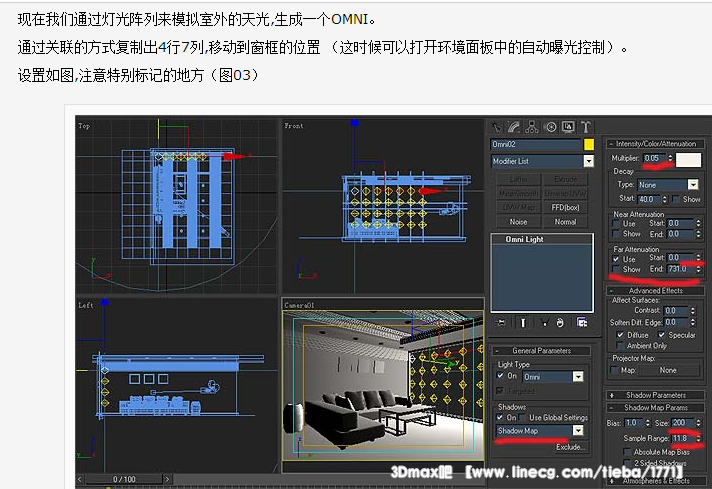Expand Shadow Parameters rollout
Screen dimensions: 712x489
click(x=655, y=395)
